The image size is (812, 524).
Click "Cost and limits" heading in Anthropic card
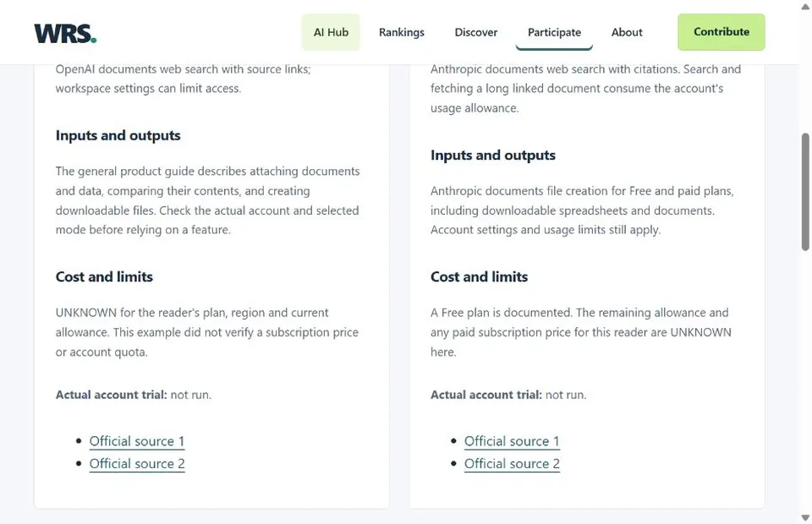[479, 276]
